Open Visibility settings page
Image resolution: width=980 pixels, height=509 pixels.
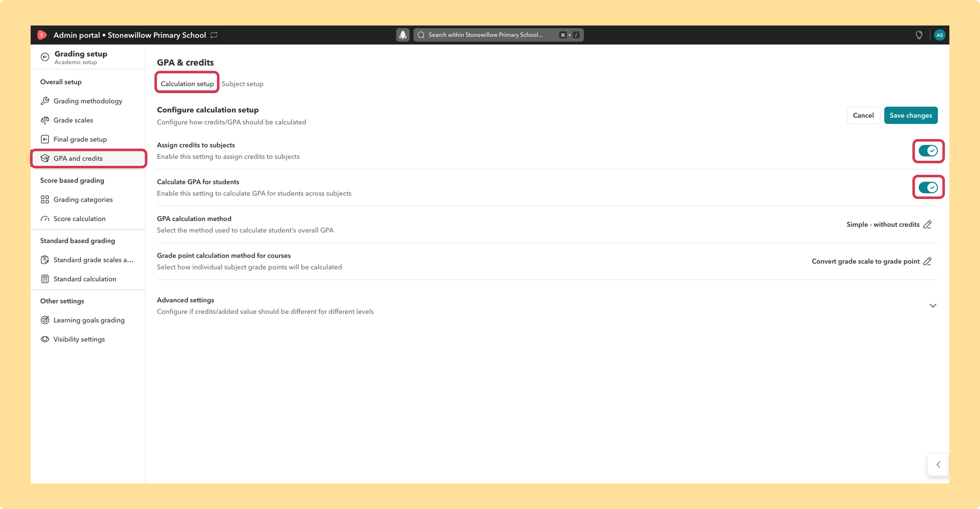(x=88, y=339)
